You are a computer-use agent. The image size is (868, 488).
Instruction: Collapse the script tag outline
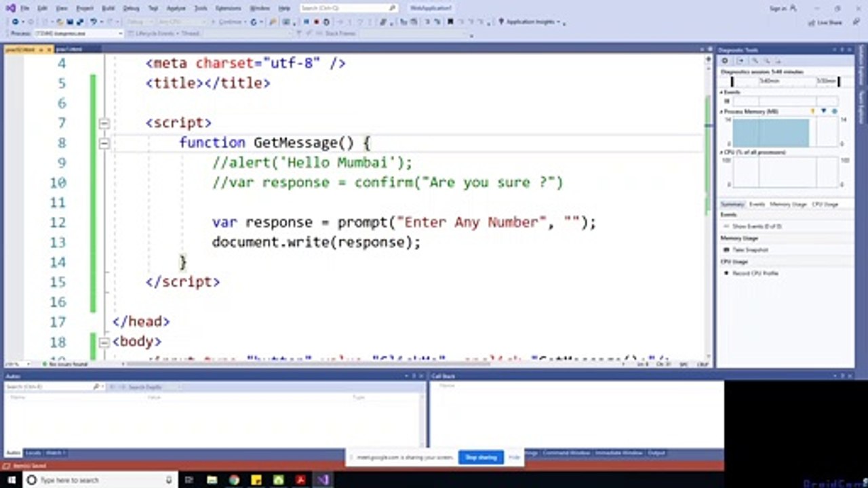click(x=104, y=123)
